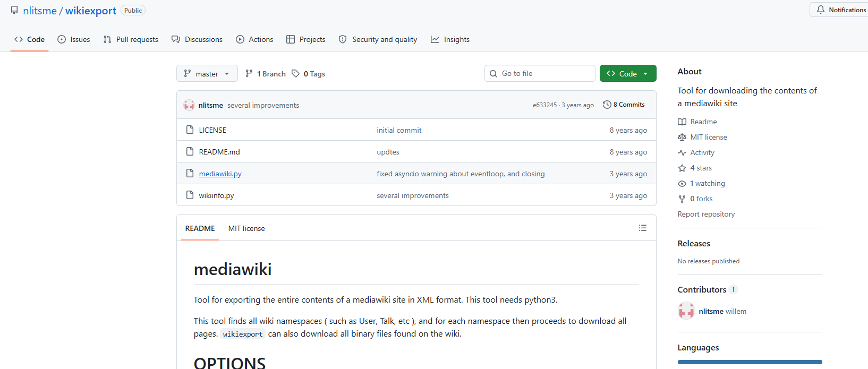Click nlitsme avatar in commit header

tap(189, 105)
